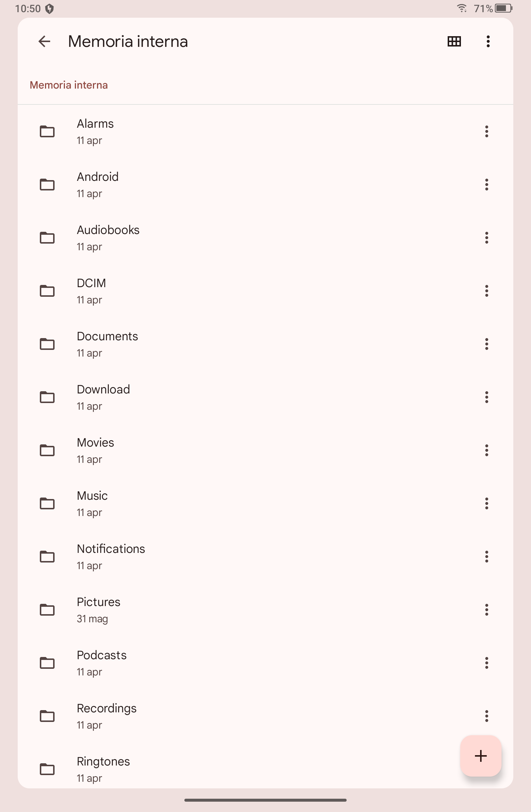Go back using the arrow icon
The width and height of the screenshot is (531, 812).
point(44,41)
